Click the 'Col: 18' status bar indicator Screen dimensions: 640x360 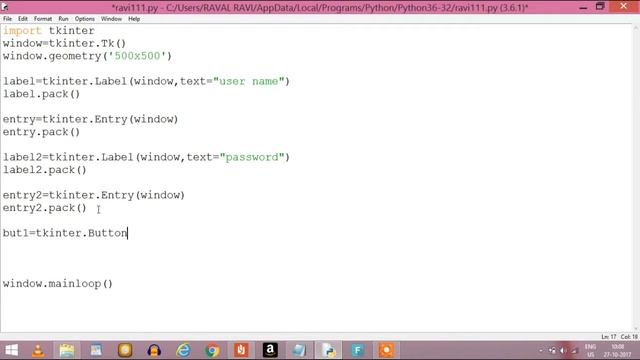point(629,337)
